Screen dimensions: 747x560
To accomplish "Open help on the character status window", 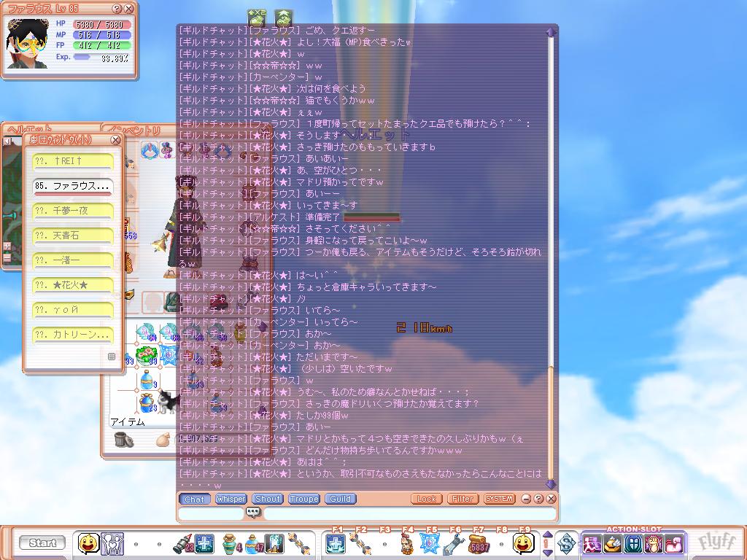I will point(117,9).
